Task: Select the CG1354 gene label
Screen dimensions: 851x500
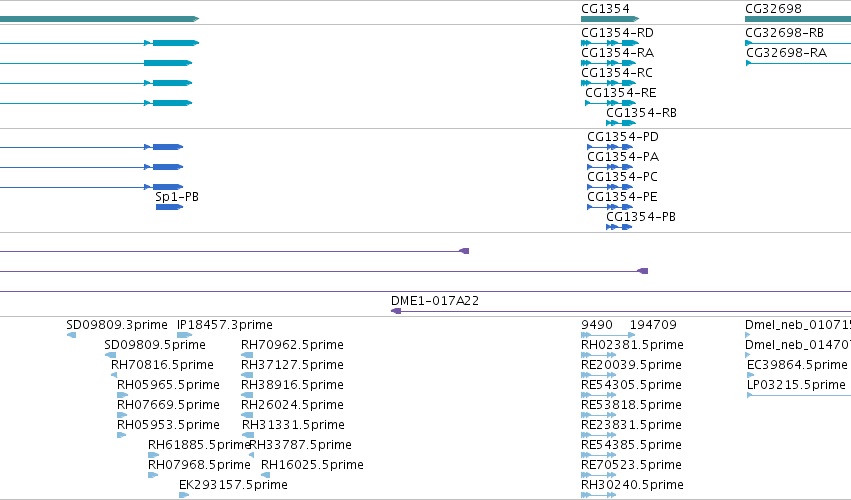Action: click(x=605, y=9)
